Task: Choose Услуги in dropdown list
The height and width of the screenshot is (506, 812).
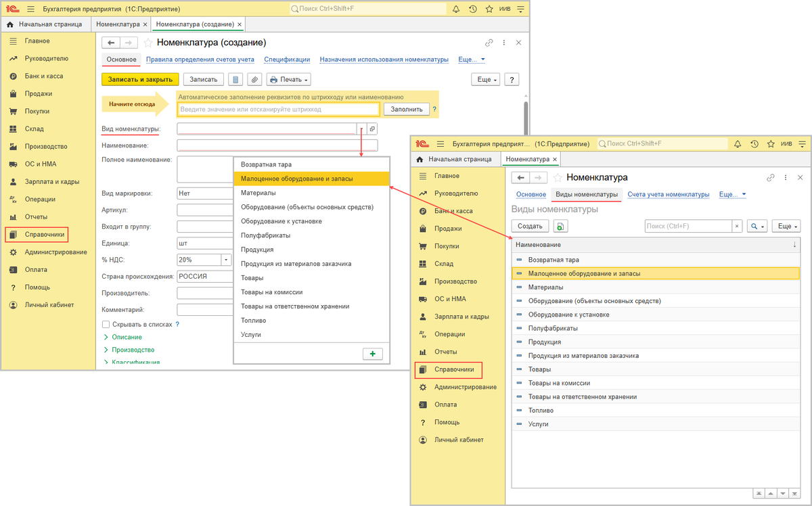Action: (x=312, y=335)
